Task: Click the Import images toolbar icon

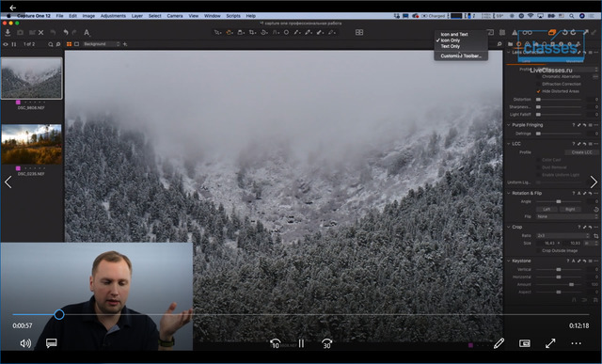Action: click(x=8, y=33)
